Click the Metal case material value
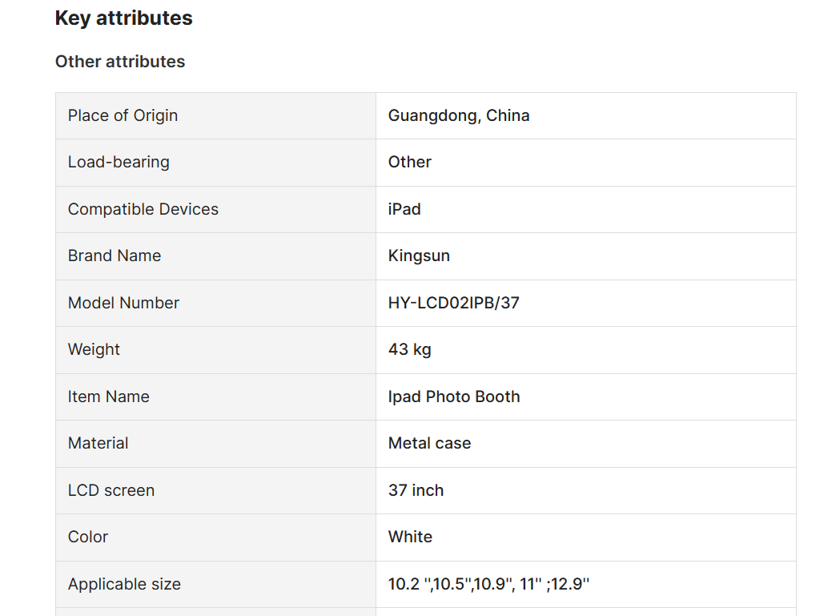Image resolution: width=840 pixels, height=616 pixels. pos(430,443)
